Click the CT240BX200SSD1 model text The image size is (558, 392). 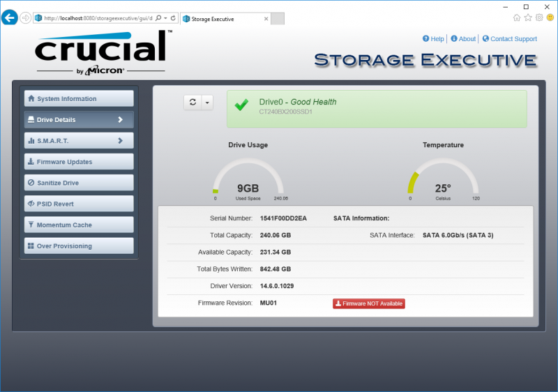point(285,112)
